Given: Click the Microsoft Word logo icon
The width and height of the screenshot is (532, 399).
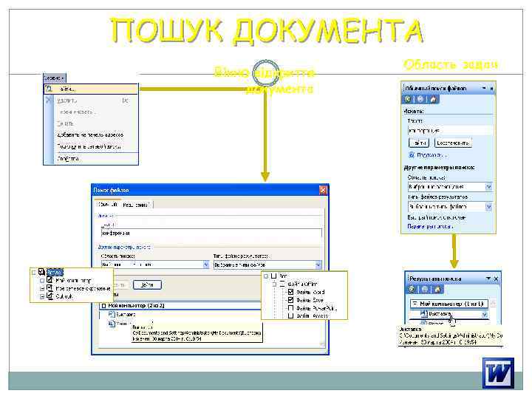Looking at the screenshot, I should [498, 373].
